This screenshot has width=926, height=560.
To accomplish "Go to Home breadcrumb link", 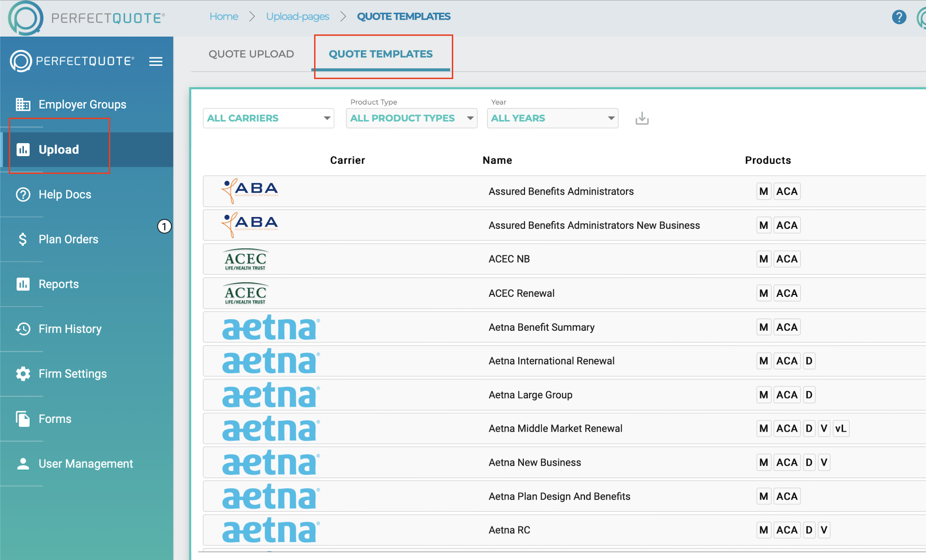I will [x=224, y=17].
